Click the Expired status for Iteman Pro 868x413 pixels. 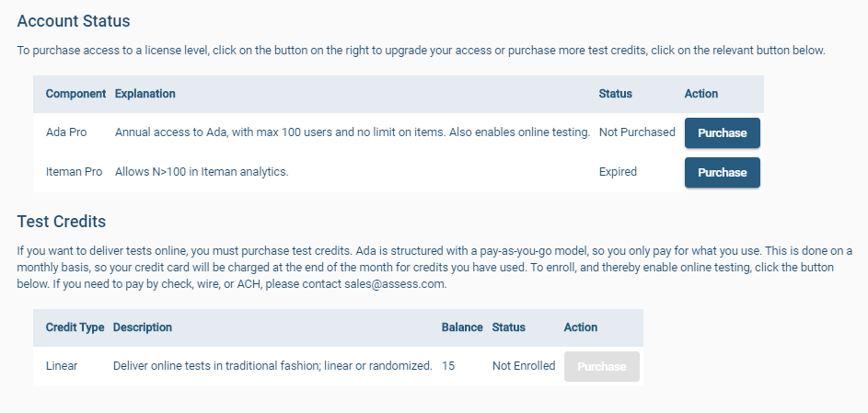[x=618, y=172]
